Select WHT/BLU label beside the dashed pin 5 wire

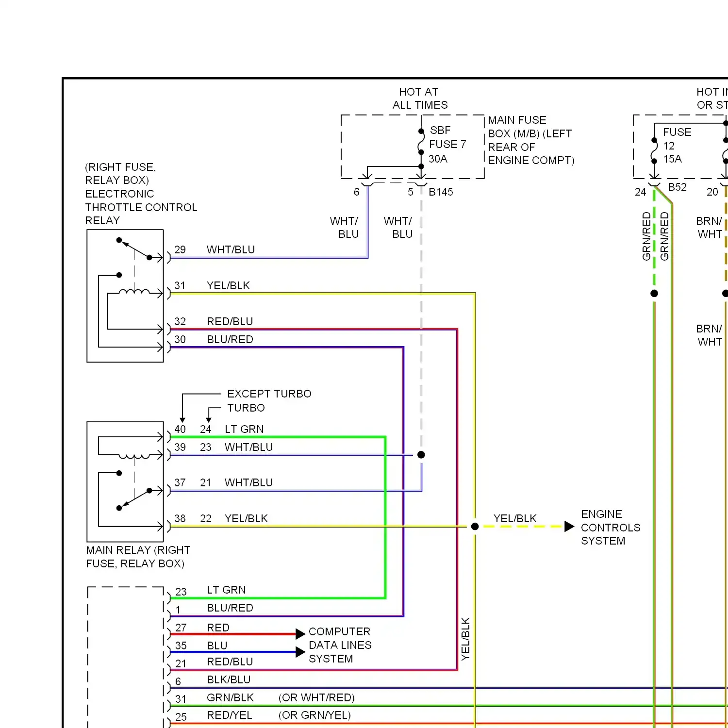pos(398,227)
